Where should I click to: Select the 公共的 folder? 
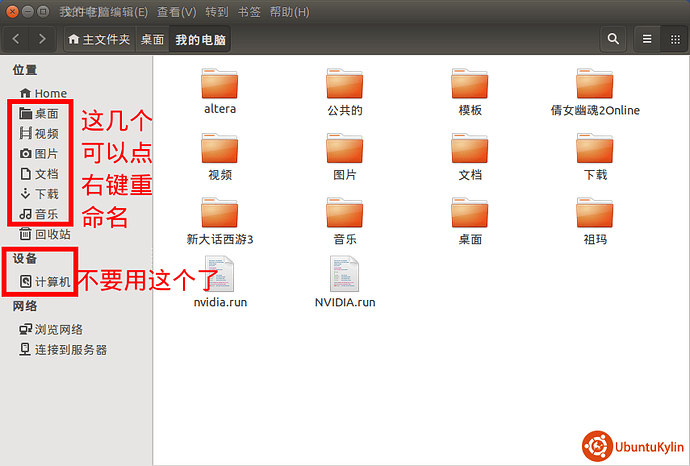(x=345, y=92)
